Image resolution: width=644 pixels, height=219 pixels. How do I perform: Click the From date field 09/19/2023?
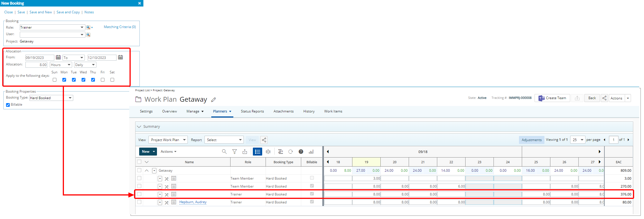tap(40, 58)
